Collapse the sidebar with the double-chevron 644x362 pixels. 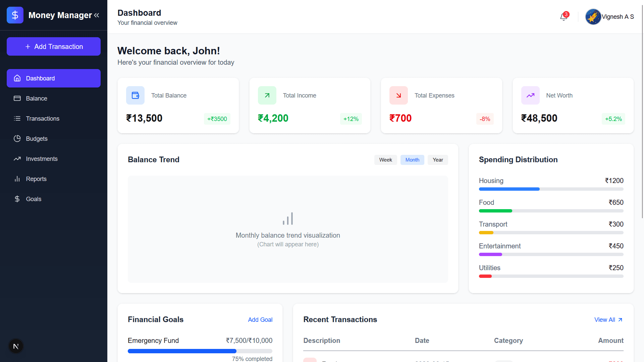click(97, 15)
